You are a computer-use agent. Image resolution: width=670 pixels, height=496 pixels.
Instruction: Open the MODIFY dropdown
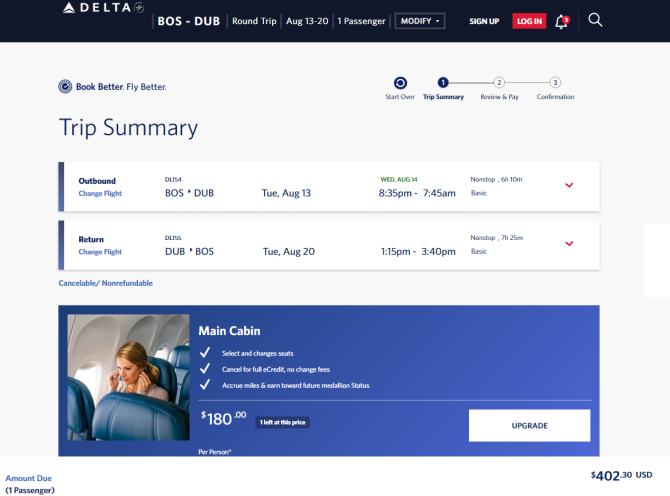(420, 21)
